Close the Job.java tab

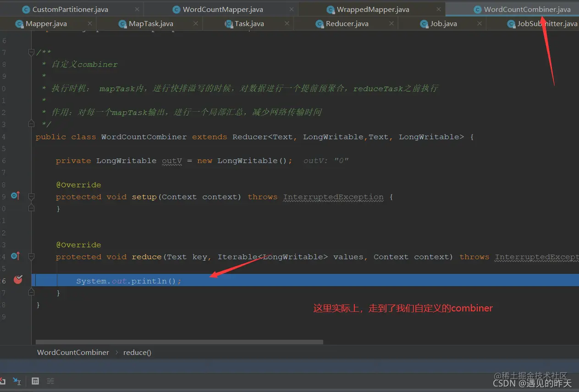[x=479, y=24]
